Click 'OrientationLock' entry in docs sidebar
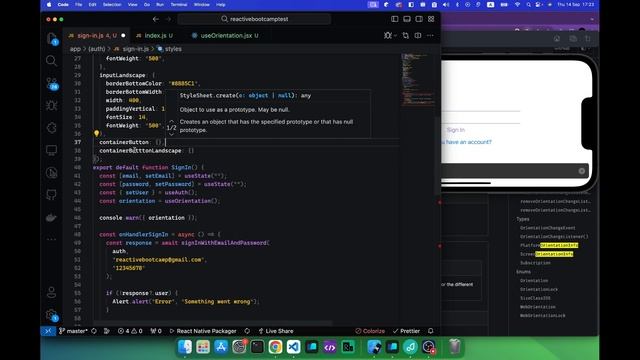The width and height of the screenshot is (640, 360). (x=539, y=289)
